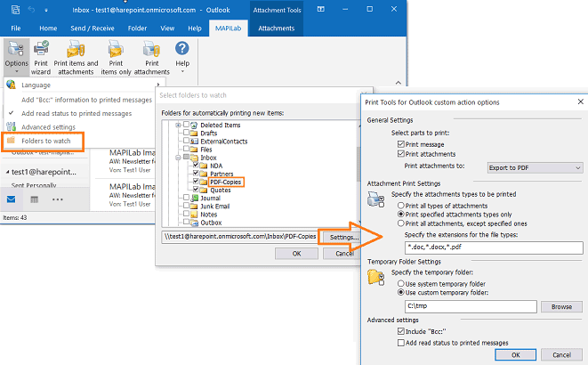
Task: Uncheck the NDA folder checkbox
Action: pyautogui.click(x=196, y=165)
